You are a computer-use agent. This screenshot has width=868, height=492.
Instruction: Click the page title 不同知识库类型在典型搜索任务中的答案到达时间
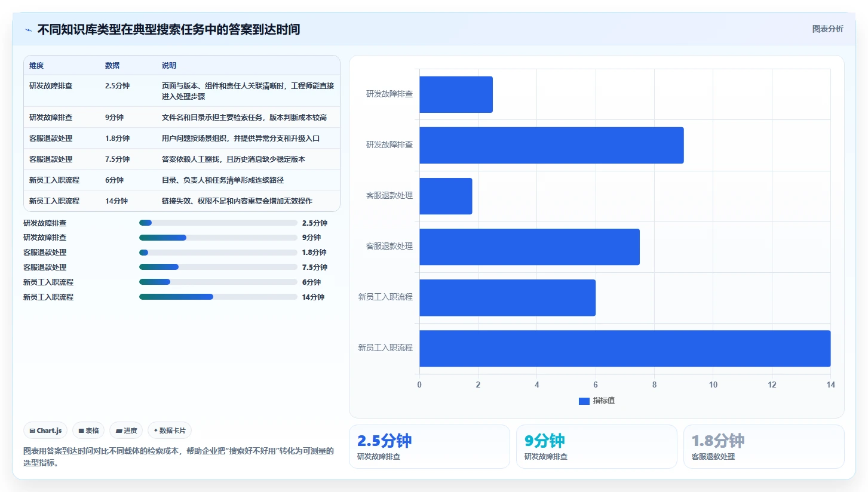[168, 29]
